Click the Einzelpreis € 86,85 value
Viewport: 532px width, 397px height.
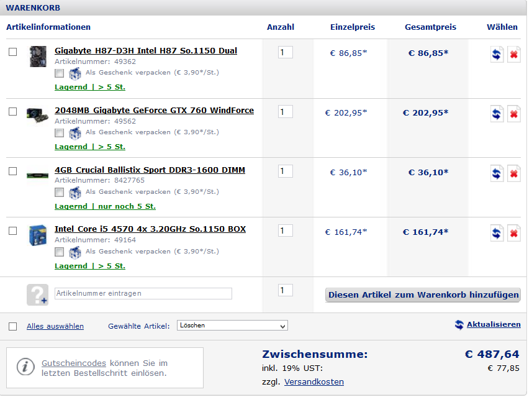coord(348,53)
